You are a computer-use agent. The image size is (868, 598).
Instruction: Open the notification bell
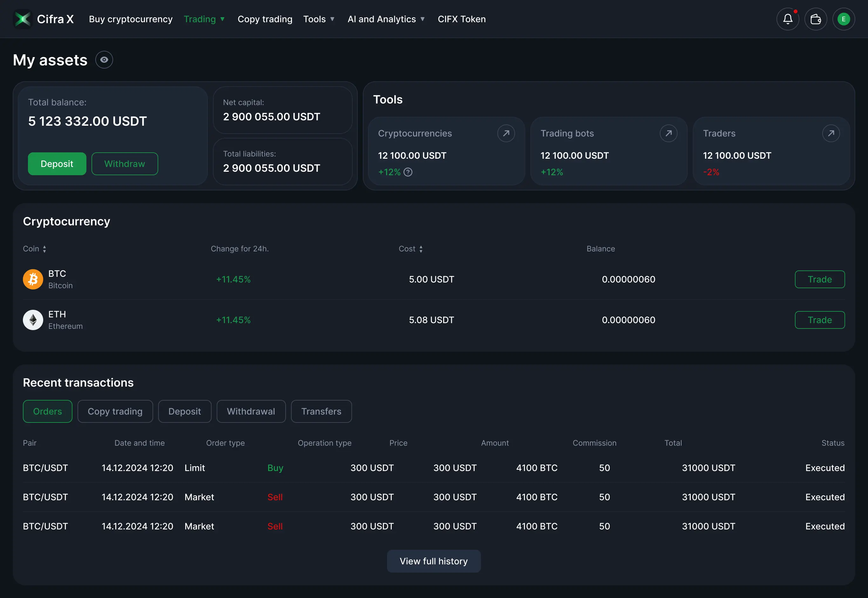[787, 19]
